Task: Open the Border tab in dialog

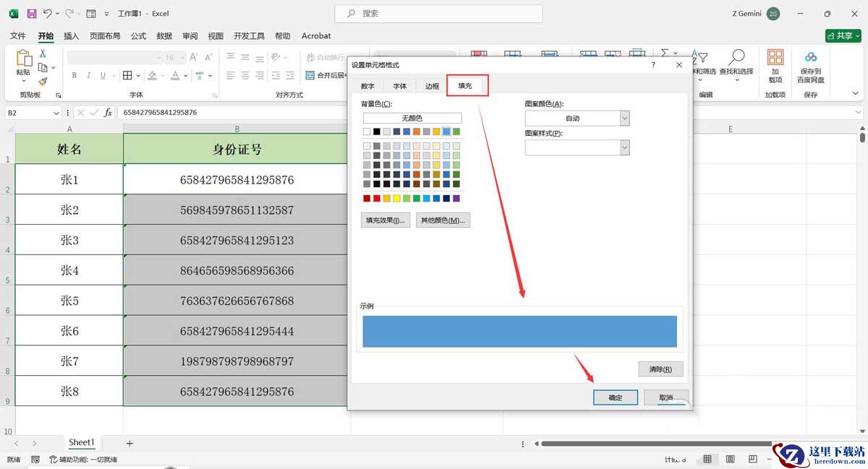Action: coord(432,87)
